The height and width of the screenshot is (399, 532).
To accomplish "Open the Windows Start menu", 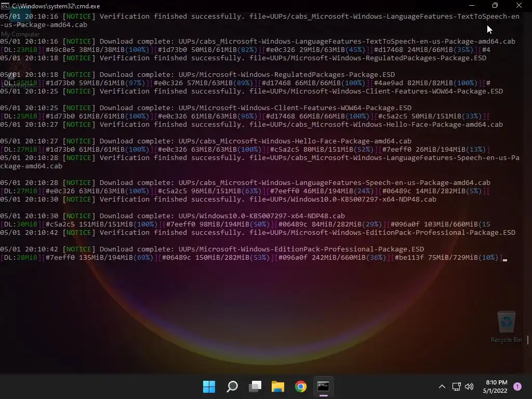I will coord(209,387).
